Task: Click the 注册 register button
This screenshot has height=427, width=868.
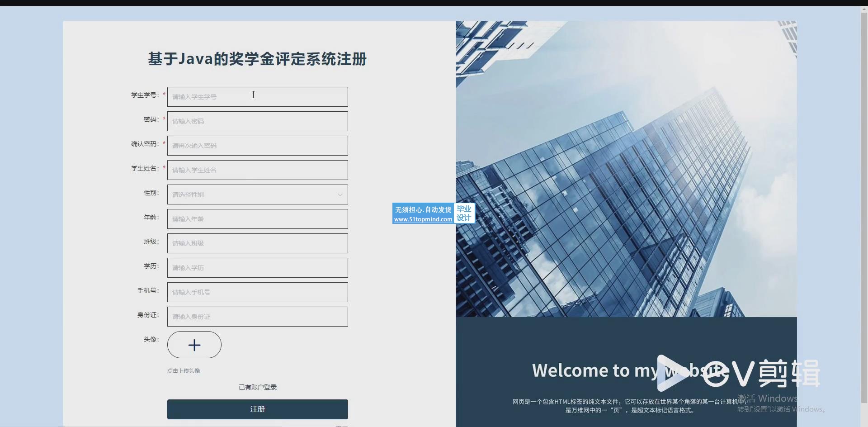Action: coord(258,409)
